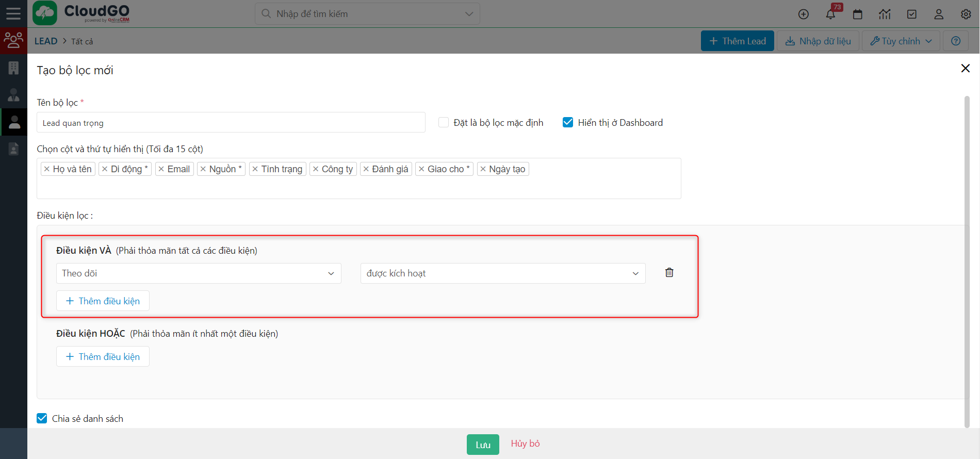Click the Nhập dữ liệu button

click(x=818, y=41)
